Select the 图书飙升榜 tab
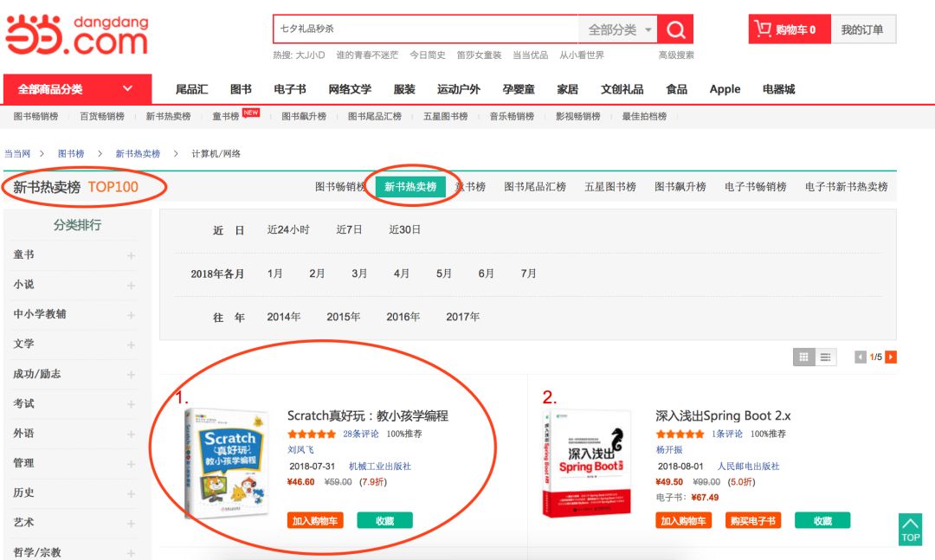Viewport: 935px width, 560px height. point(680,187)
